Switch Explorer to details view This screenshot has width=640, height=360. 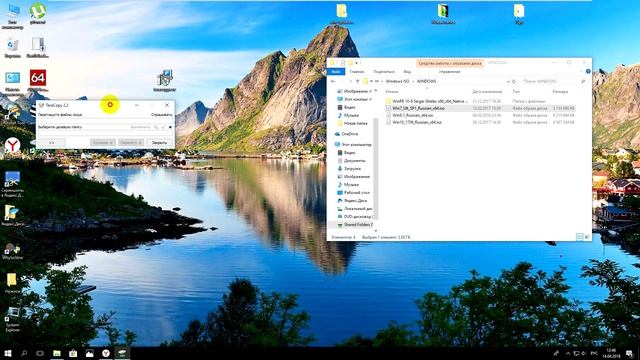pyautogui.click(x=579, y=237)
